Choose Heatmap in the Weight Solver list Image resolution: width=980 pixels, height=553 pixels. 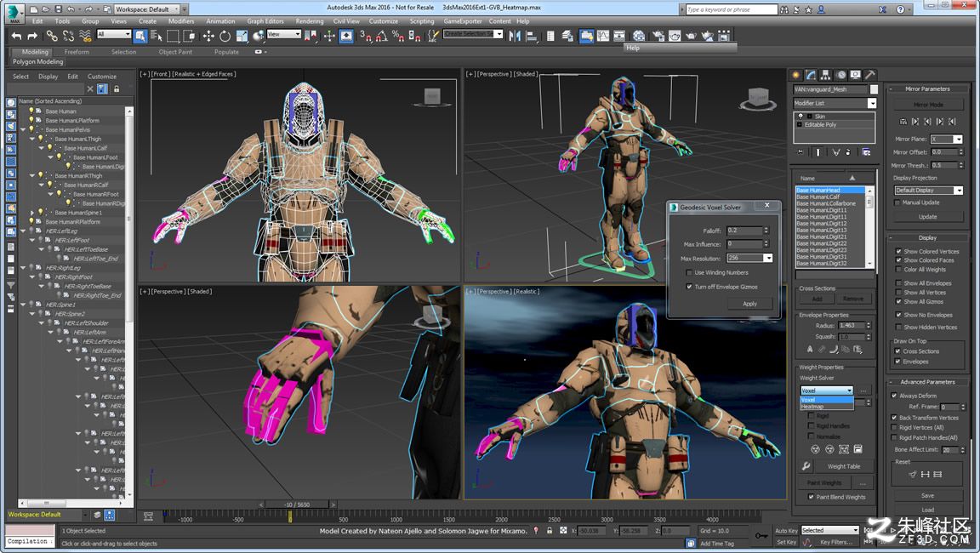pyautogui.click(x=826, y=406)
